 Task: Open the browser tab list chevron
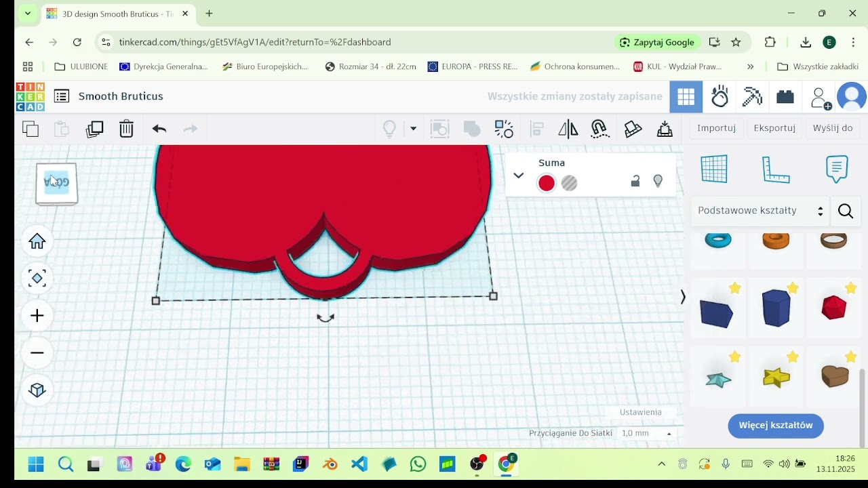point(28,14)
